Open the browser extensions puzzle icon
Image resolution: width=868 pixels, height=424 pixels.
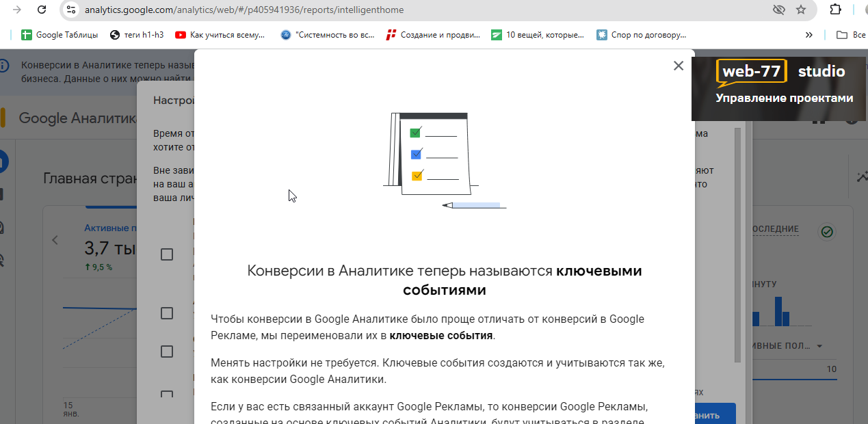[835, 10]
